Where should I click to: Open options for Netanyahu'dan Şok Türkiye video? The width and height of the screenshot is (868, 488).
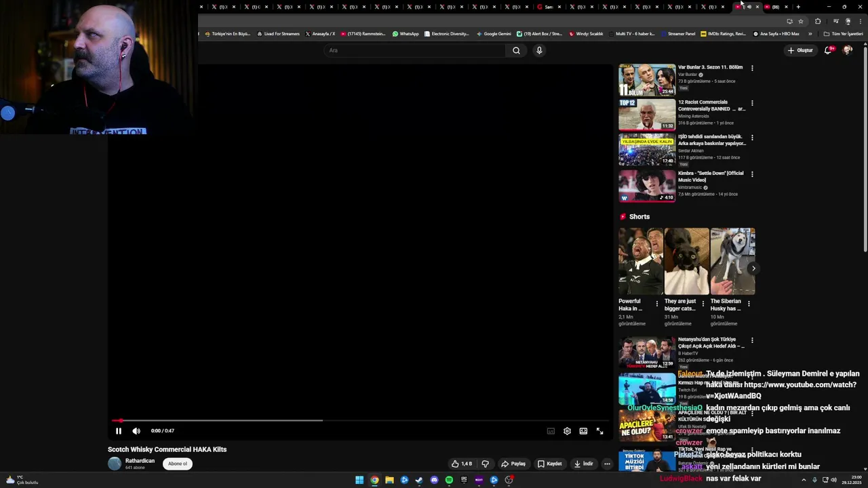click(x=752, y=340)
